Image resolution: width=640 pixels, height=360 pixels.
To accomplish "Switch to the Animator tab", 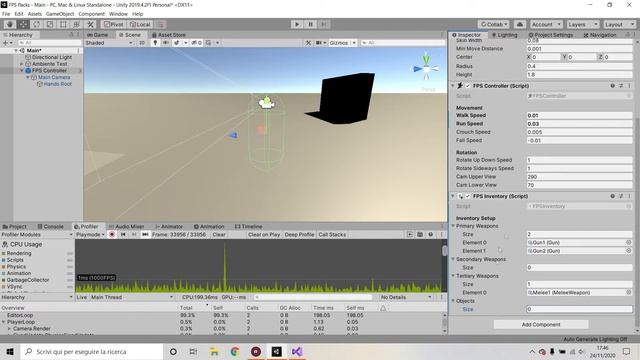I will (x=169, y=227).
